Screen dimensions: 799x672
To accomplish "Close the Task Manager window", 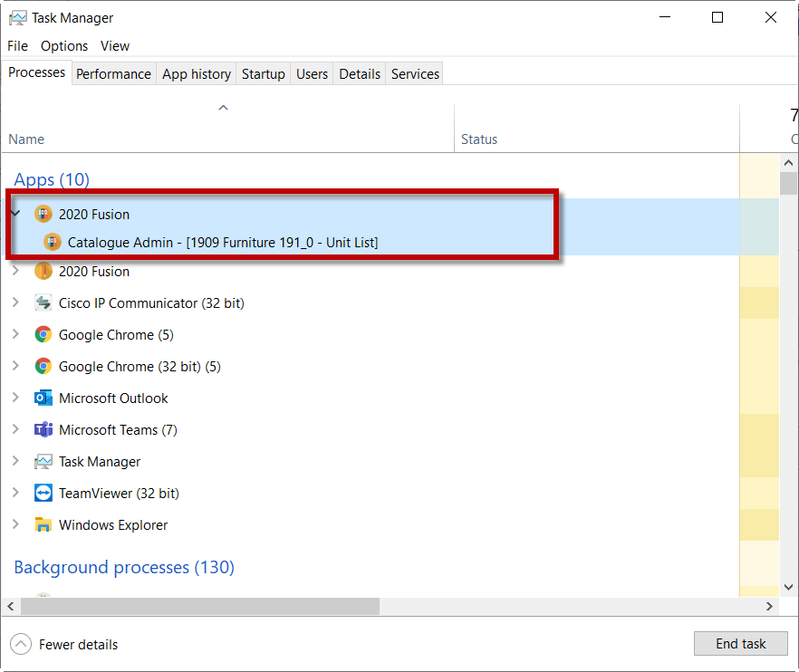I will tap(770, 17).
